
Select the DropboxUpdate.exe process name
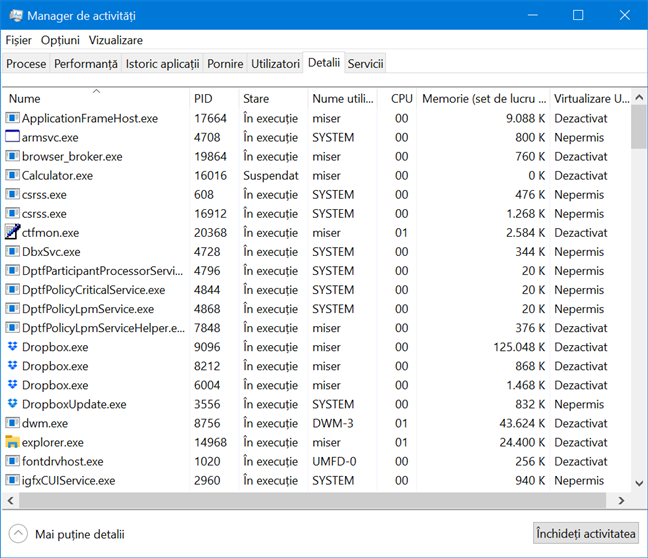[x=74, y=404]
